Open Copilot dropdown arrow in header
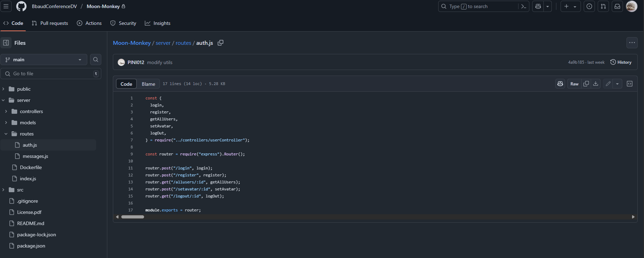Viewport: 644px width, 258px height. tap(548, 6)
